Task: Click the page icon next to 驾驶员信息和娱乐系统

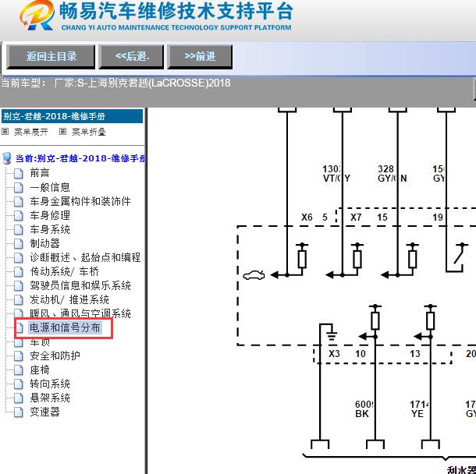Action: pyautogui.click(x=19, y=286)
